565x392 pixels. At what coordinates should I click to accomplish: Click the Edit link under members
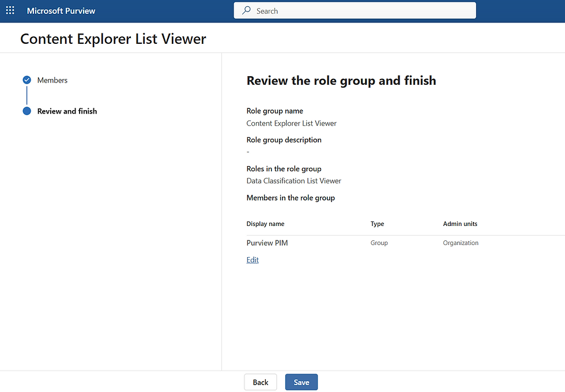click(x=253, y=260)
